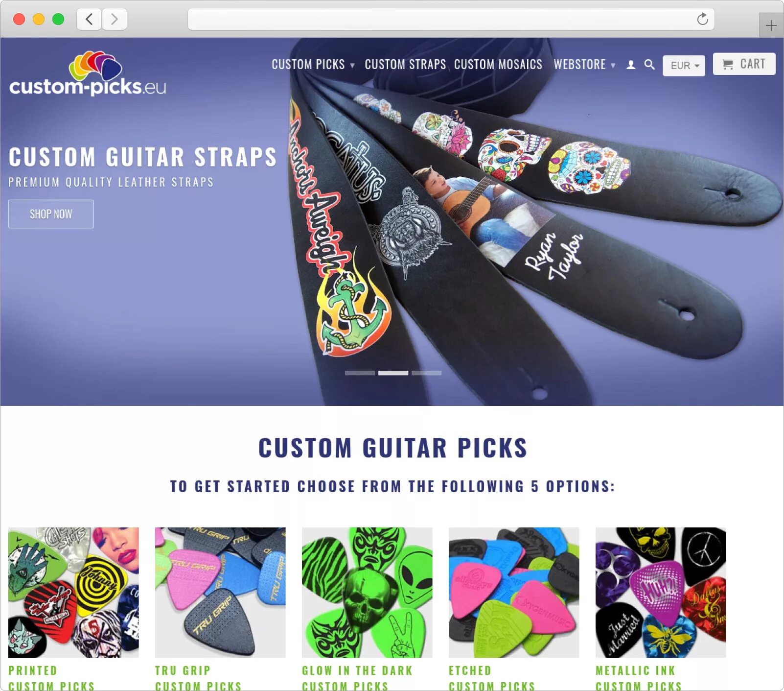Click the custom-picks.eu logo
Image resolution: width=784 pixels, height=691 pixels.
(88, 73)
